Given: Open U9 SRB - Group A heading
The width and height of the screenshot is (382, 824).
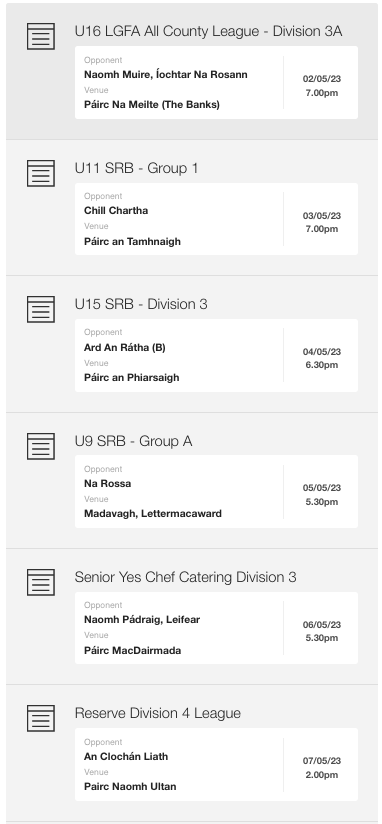Looking at the screenshot, I should point(133,441).
